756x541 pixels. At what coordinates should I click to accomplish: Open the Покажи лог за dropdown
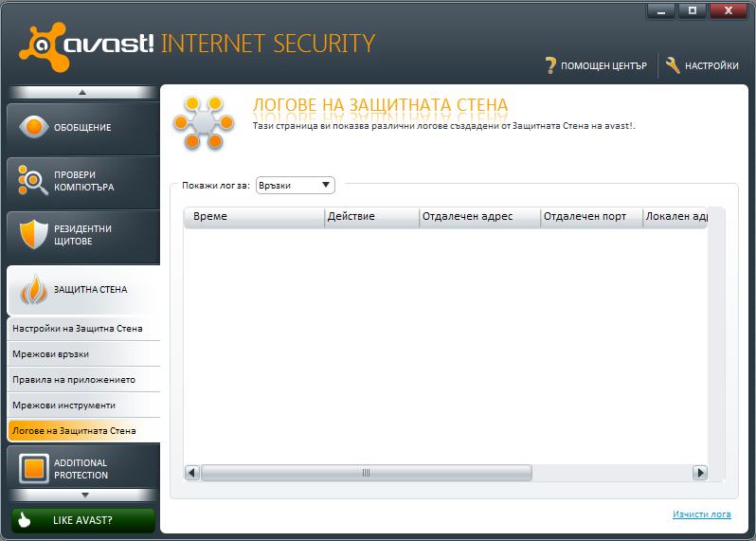click(295, 186)
